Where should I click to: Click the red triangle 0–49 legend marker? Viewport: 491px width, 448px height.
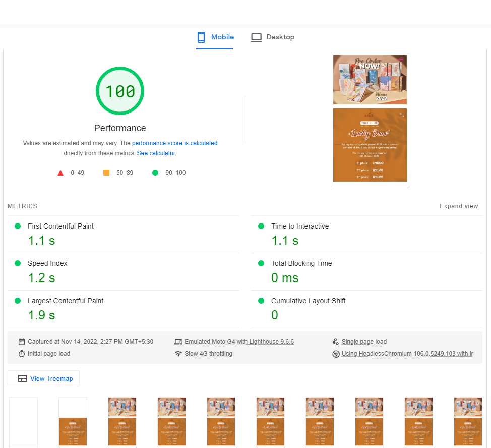(x=60, y=173)
